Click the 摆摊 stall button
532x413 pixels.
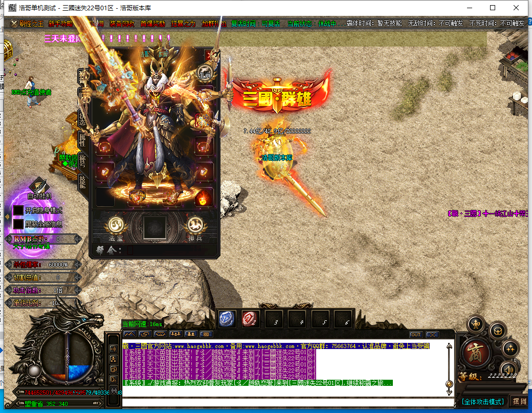tap(519, 401)
